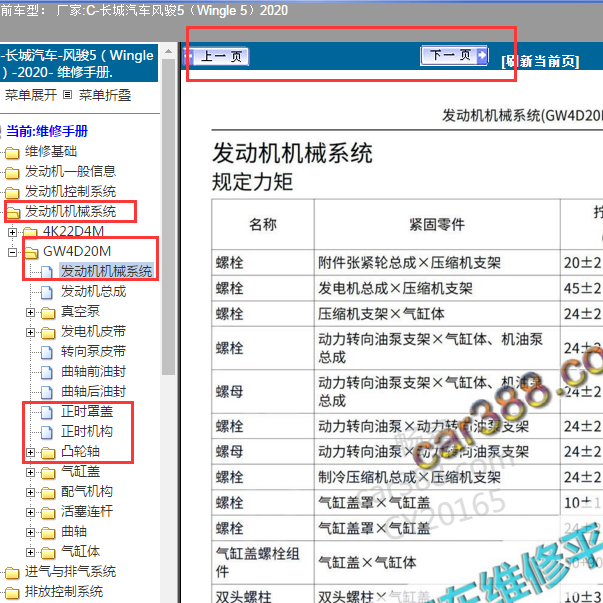Select the 附件张紧轮总成×压缩机支架 table cell

point(437,263)
